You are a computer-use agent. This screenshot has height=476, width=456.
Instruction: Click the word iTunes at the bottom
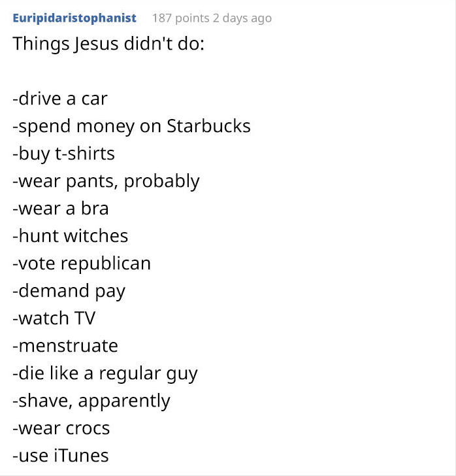(81, 456)
